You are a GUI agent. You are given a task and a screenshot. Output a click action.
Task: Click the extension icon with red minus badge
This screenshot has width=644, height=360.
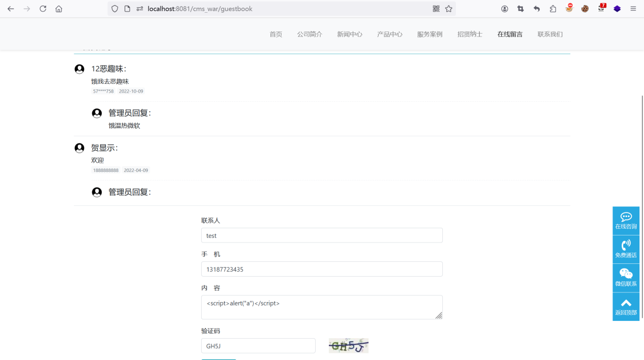(569, 8)
